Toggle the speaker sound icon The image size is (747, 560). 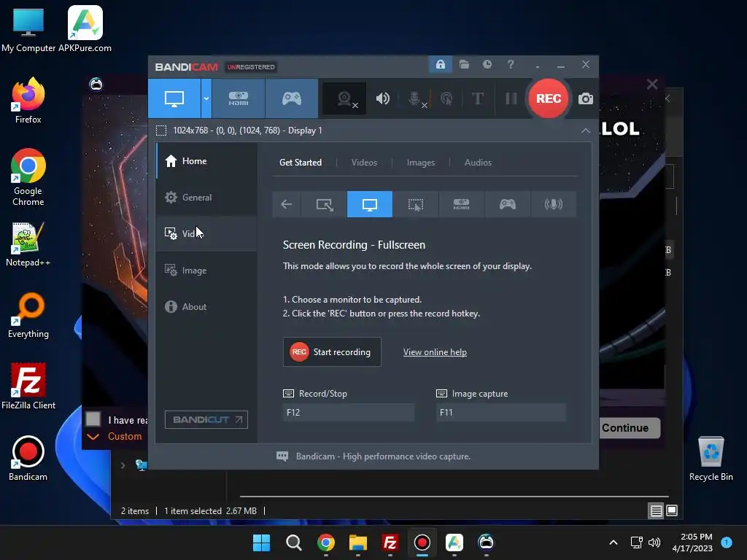point(382,98)
